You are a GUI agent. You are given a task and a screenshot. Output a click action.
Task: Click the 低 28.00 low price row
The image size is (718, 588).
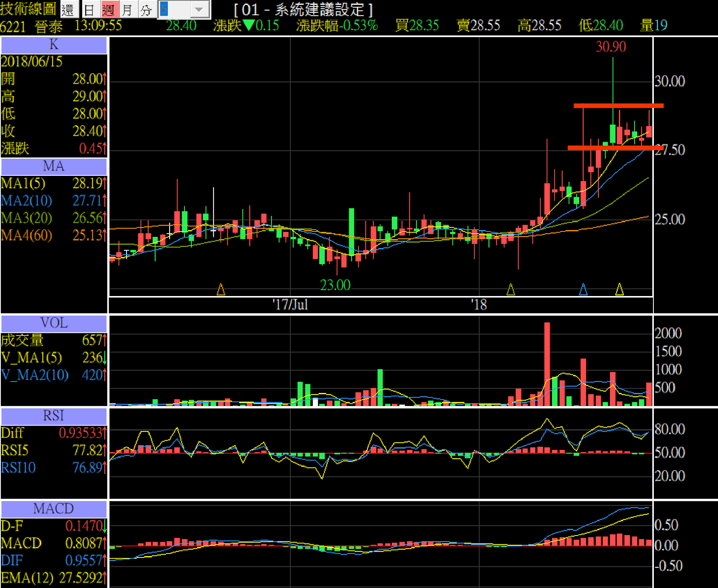(54, 114)
